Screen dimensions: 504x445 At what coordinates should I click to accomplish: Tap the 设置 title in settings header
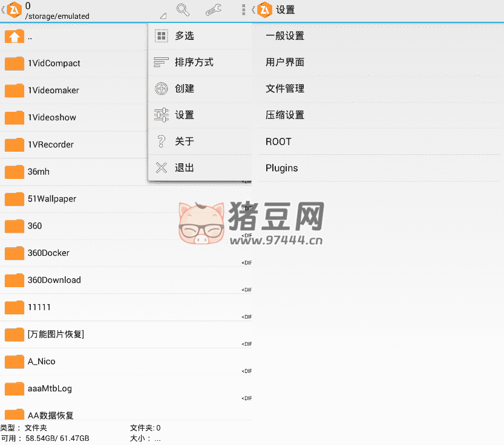tap(286, 10)
